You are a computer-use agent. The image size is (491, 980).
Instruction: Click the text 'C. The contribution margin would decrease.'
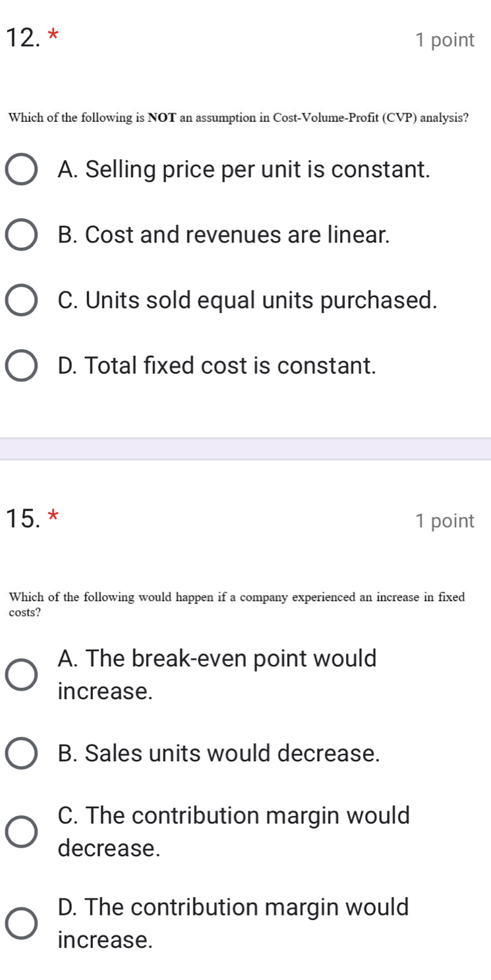233,831
